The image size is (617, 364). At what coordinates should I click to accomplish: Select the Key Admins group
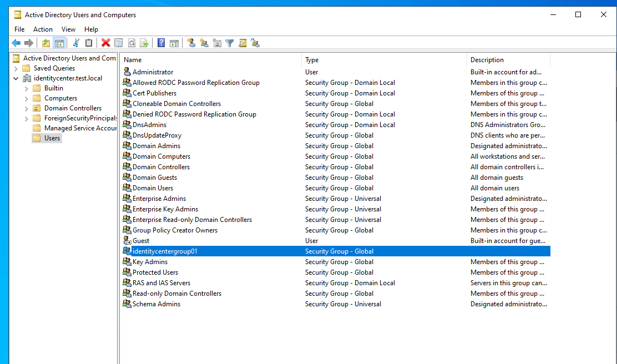150,262
